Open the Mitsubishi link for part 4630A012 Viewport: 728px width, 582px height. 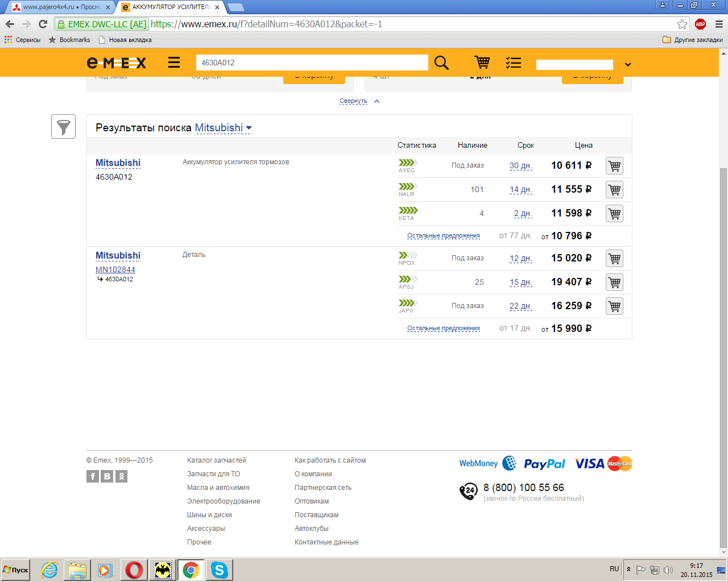118,163
